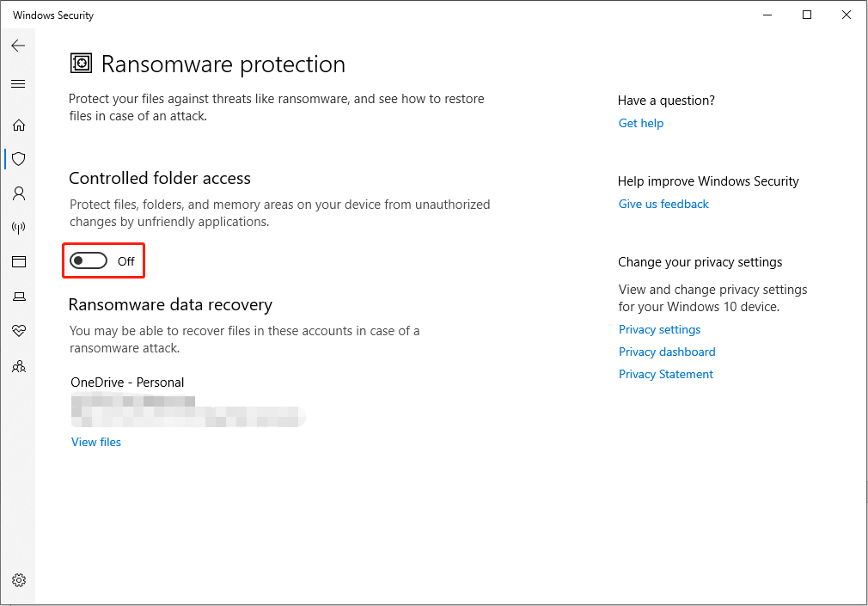The height and width of the screenshot is (606, 868).
Task: Expand the navigation pane with hamburger menu
Action: [x=19, y=83]
